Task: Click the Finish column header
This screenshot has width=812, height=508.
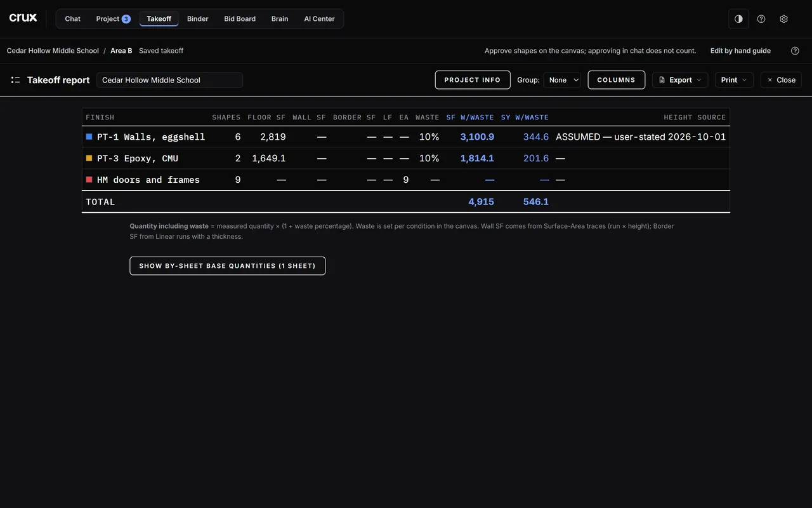Action: point(100,117)
